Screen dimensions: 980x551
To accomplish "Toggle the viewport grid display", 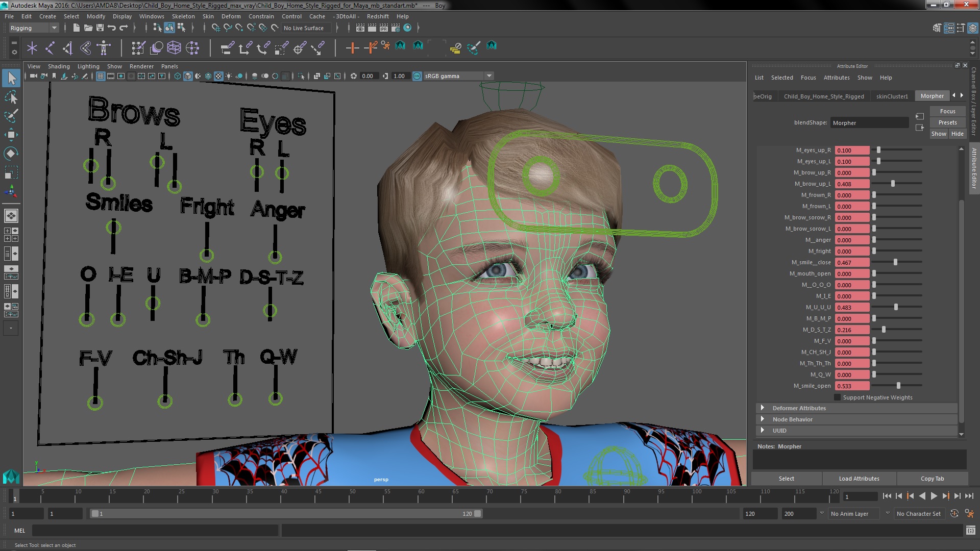I will click(x=101, y=76).
